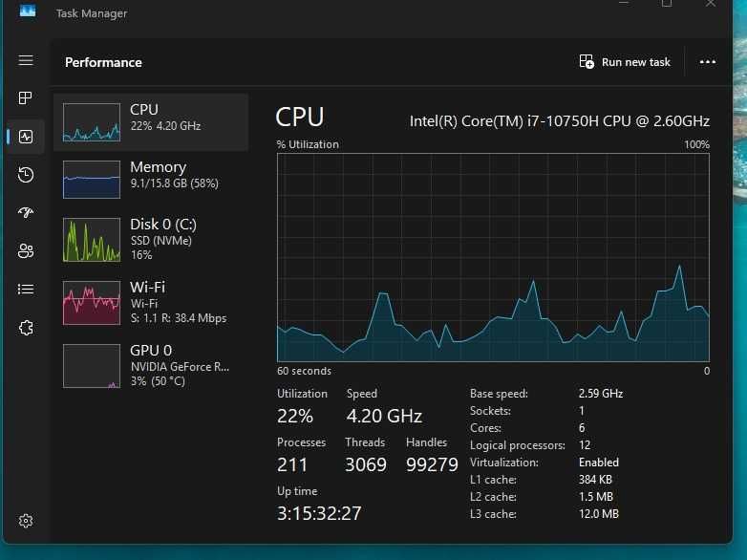Open the Users page icon

(26, 250)
